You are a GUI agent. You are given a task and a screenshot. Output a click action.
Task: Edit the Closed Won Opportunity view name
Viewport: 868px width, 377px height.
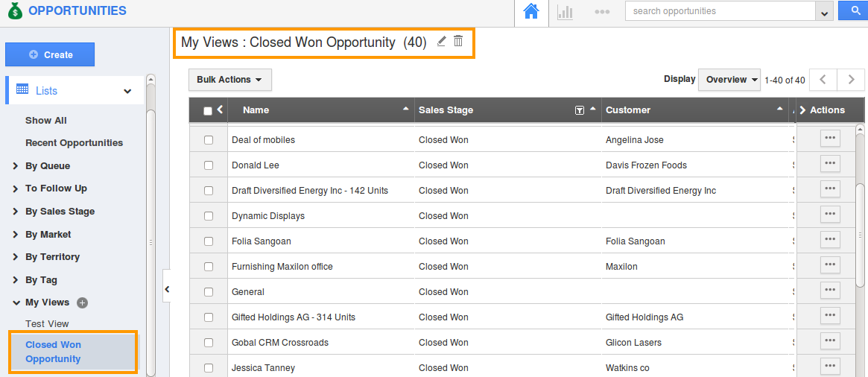[x=441, y=42]
